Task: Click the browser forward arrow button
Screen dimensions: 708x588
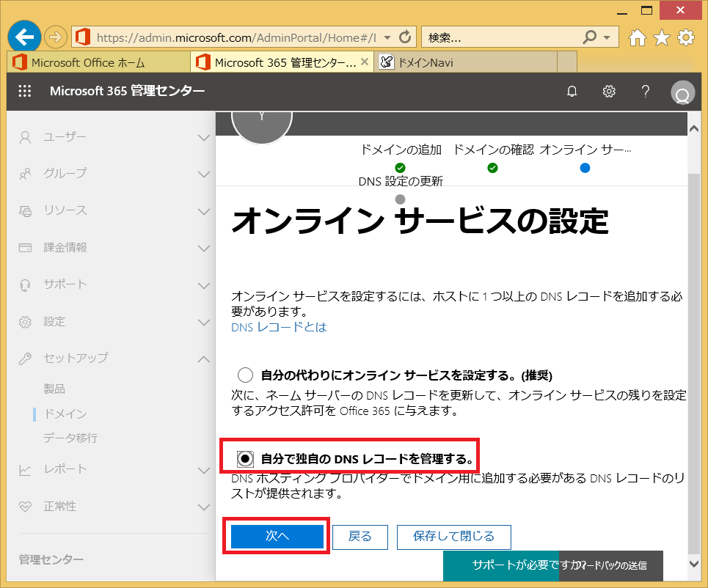Action: click(56, 37)
